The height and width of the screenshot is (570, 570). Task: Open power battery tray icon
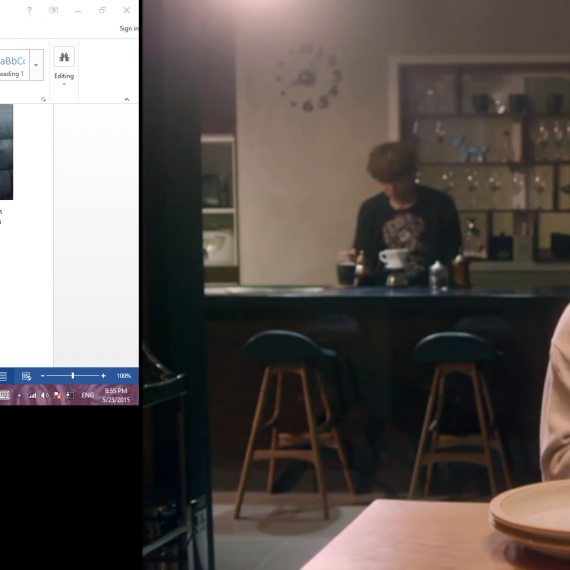pos(71,396)
